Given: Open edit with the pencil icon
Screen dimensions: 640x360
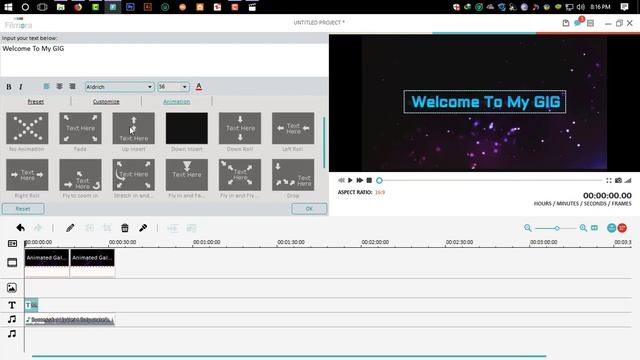Looking at the screenshot, I should (x=70, y=228).
